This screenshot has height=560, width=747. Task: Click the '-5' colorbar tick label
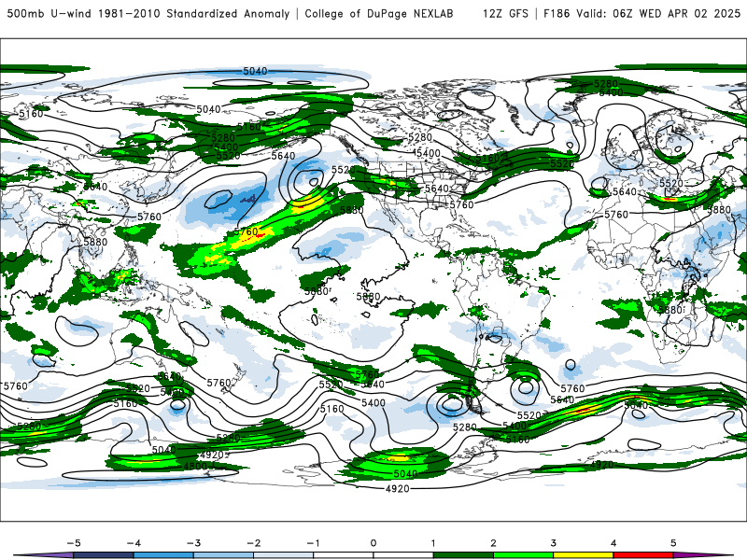74,543
